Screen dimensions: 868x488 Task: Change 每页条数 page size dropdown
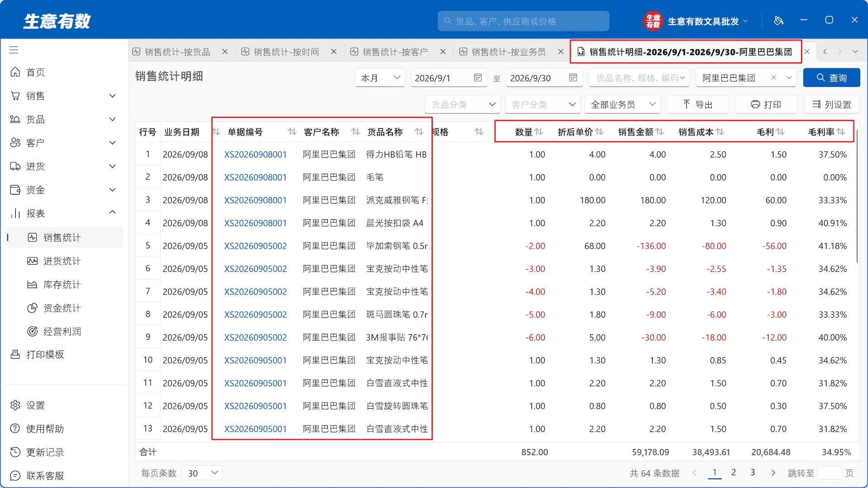pyautogui.click(x=203, y=473)
